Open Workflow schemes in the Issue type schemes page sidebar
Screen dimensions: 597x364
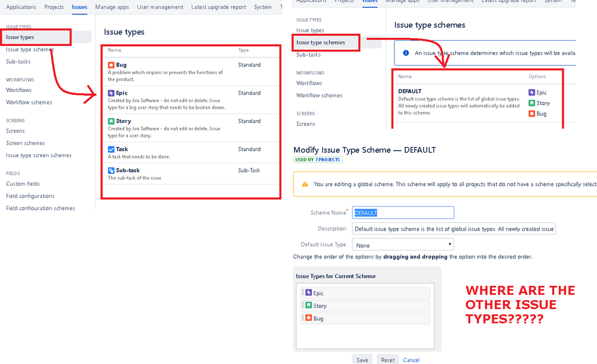[x=319, y=95]
